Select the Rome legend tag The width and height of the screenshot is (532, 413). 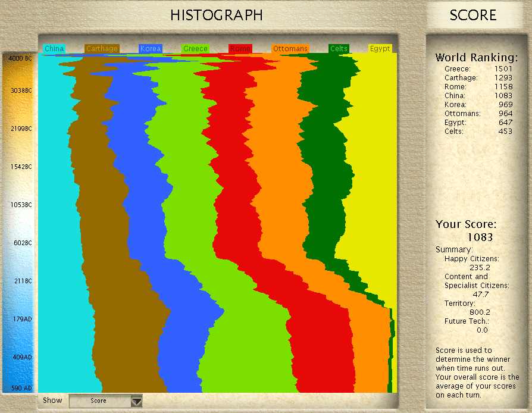[x=240, y=49]
